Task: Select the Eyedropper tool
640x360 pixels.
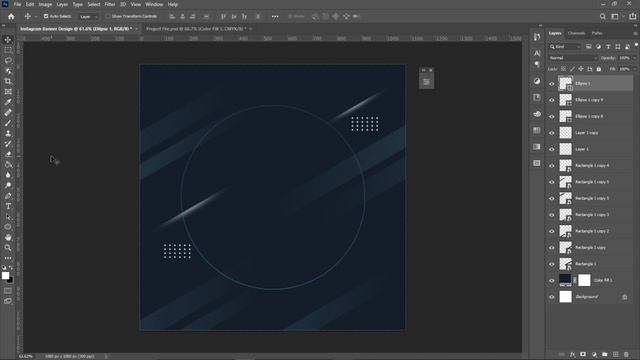Action: [x=8, y=102]
